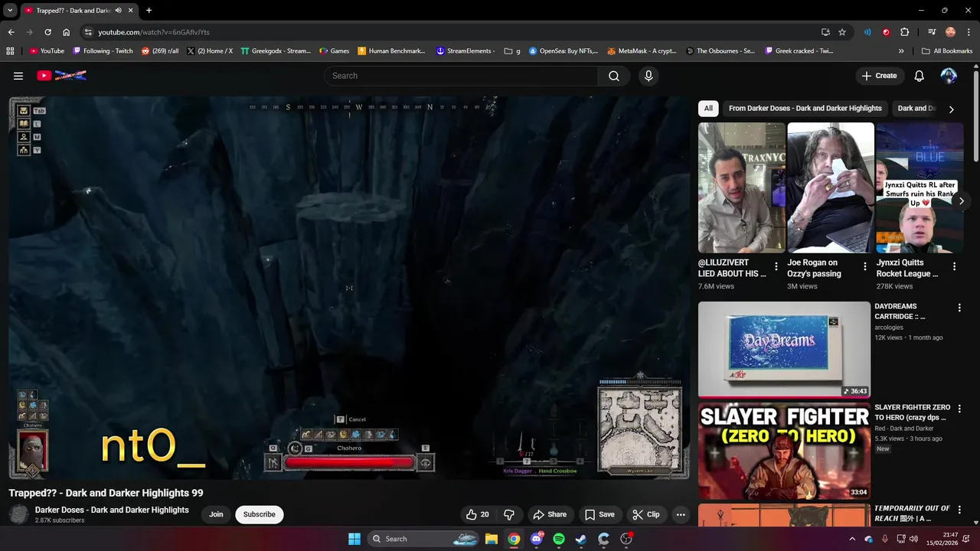Screen dimensions: 980x551
Task: Show more filter chips with the arrow
Action: pos(951,109)
